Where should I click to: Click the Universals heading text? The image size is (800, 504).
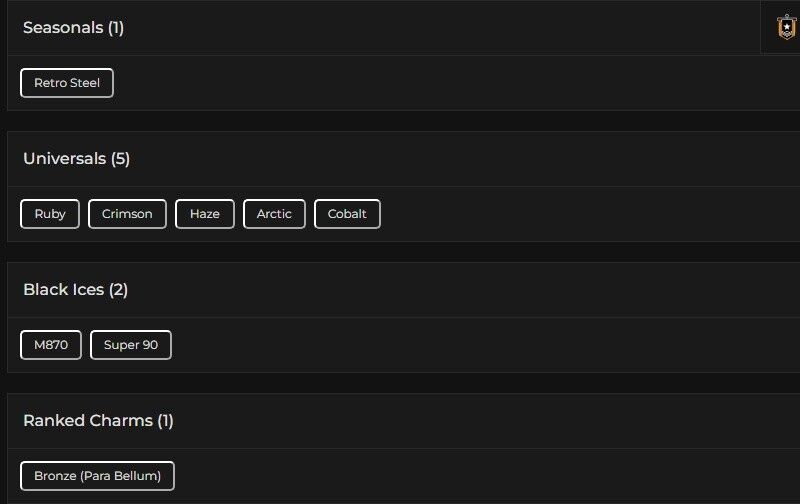76,159
